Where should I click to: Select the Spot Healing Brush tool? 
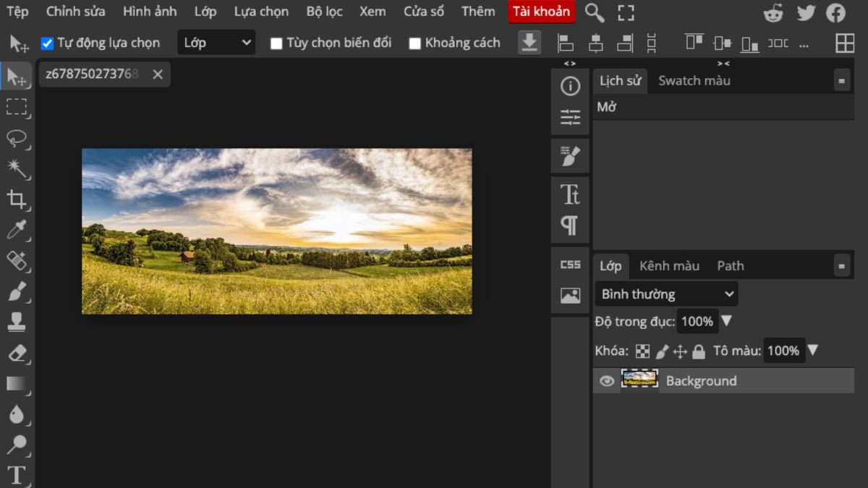(17, 260)
